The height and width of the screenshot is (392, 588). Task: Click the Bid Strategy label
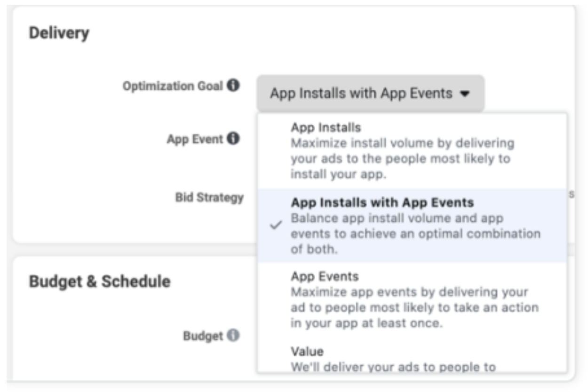tap(209, 197)
